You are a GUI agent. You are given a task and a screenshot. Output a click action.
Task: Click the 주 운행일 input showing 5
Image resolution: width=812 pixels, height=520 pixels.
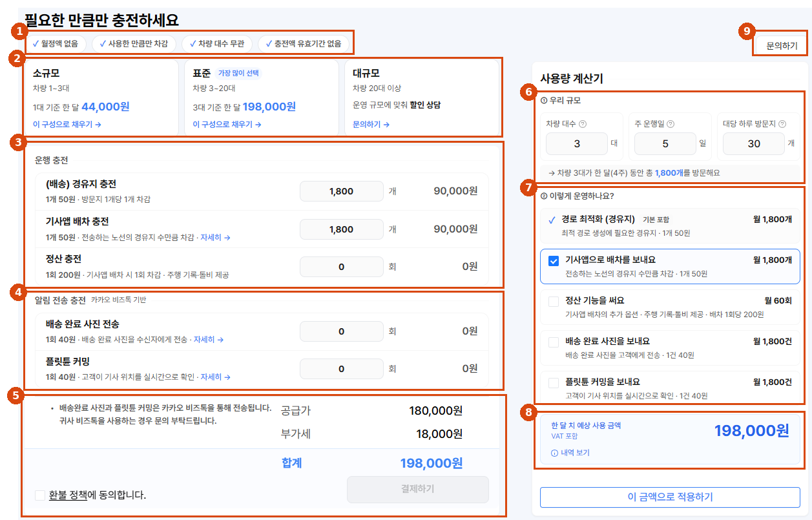[x=665, y=143]
